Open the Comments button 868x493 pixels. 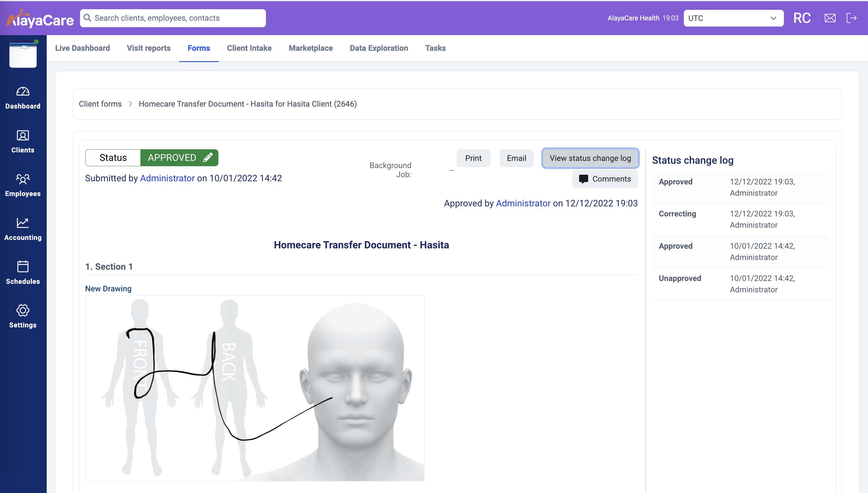(x=604, y=179)
